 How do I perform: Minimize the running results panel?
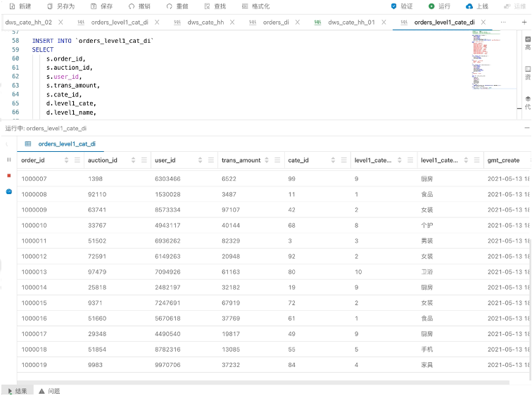tap(527, 128)
